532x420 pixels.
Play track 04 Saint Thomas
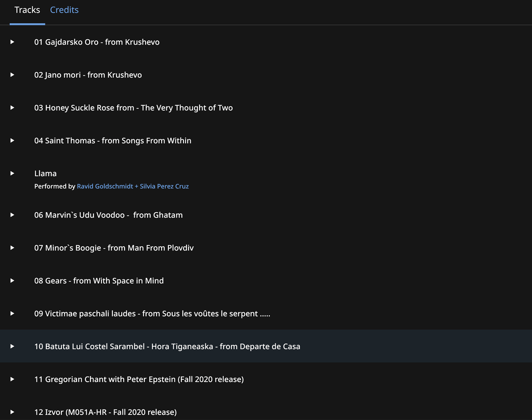point(12,141)
